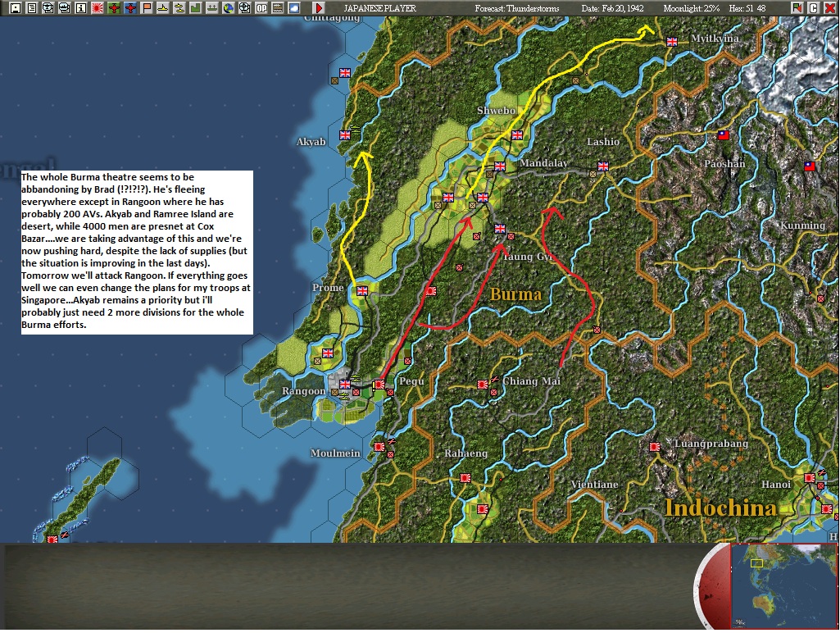Select the Japanese unit flag at Luangprabang
This screenshot has width=840, height=633.
coord(654,447)
